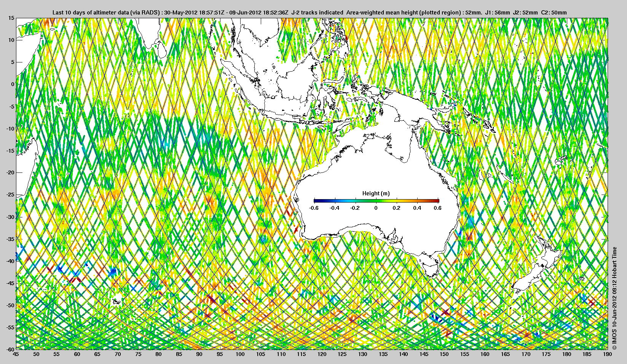The height and width of the screenshot is (364, 627).
Task: Click the green middle of the height colorbar
Action: click(377, 201)
